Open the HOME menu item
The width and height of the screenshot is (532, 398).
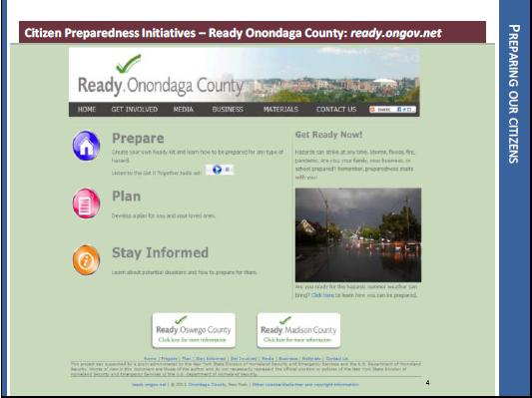pos(87,109)
